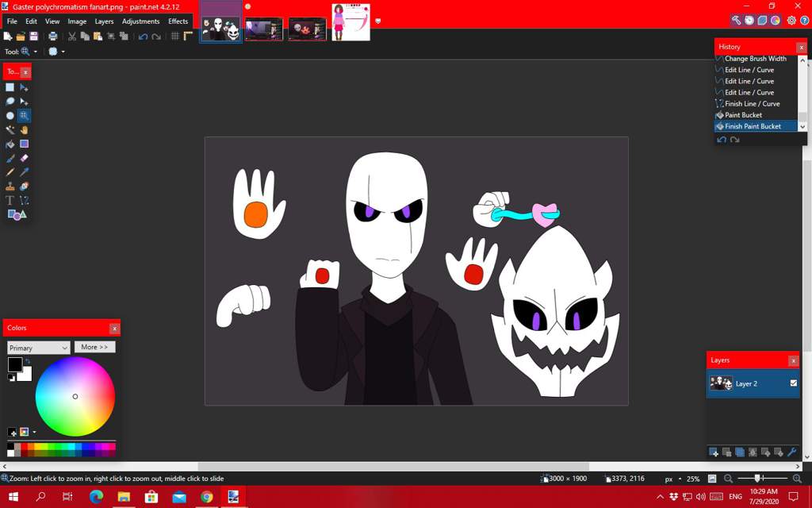
Task: Click the Settings gear button
Action: pos(791,20)
